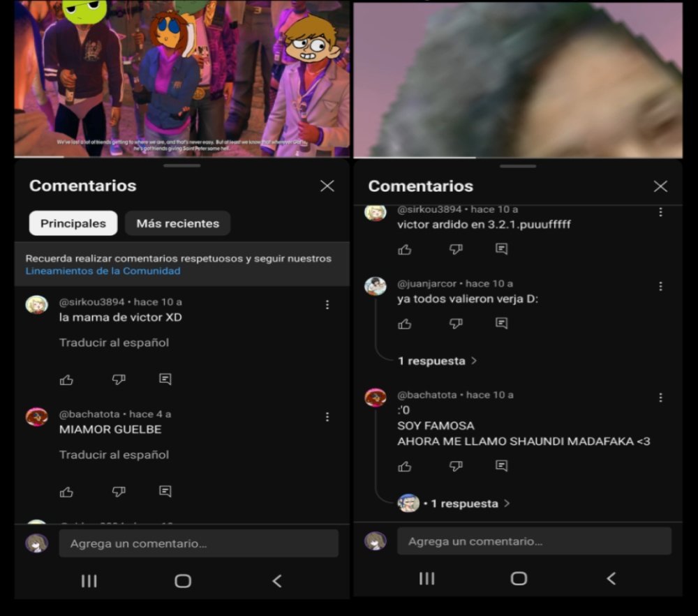The height and width of the screenshot is (616, 698).
Task: Open options for @juanjarcor comment
Action: [x=660, y=286]
